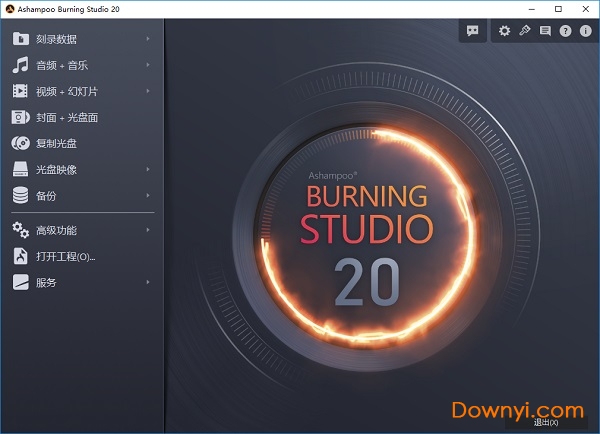This screenshot has height=434, width=600.
Task: Click the database icon for 备份
Action: pos(20,195)
